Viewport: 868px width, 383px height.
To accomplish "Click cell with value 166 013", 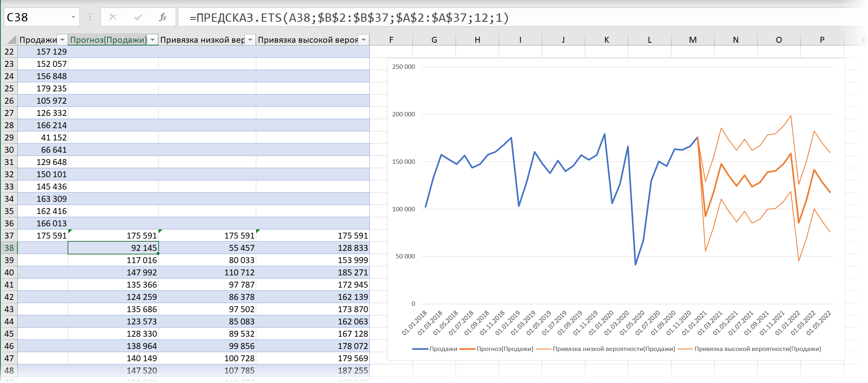I will coord(43,223).
